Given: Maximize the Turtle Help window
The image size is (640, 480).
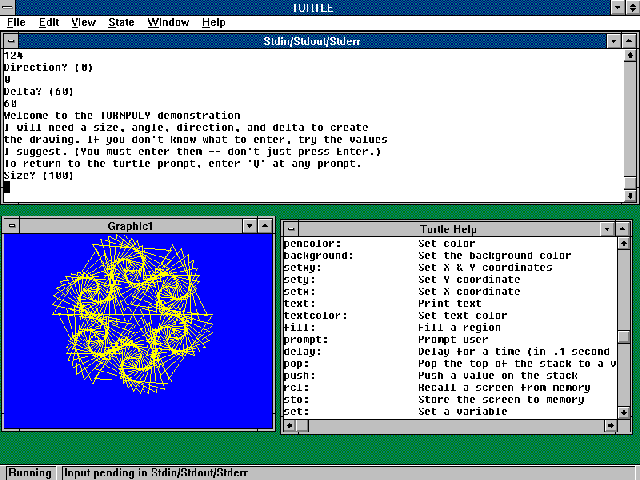Looking at the screenshot, I should point(623,228).
